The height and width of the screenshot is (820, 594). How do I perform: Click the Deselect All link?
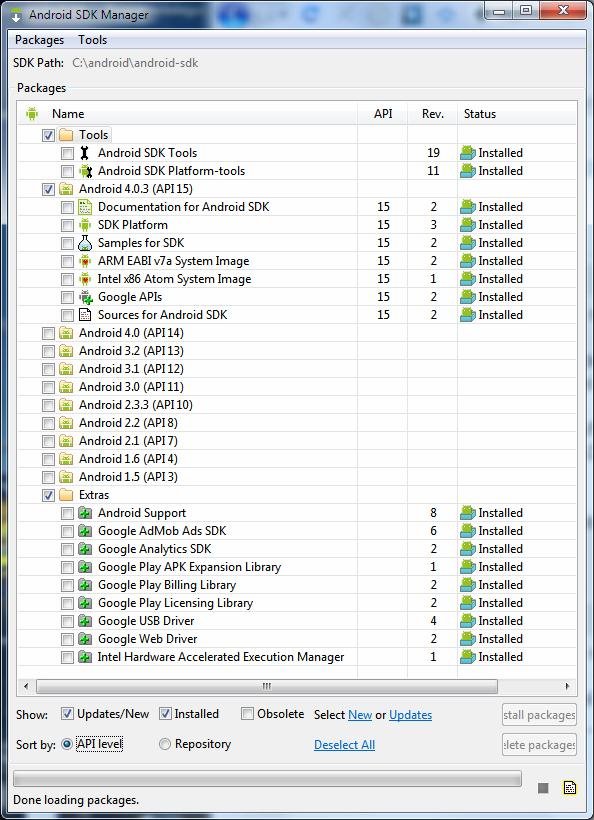coord(344,745)
